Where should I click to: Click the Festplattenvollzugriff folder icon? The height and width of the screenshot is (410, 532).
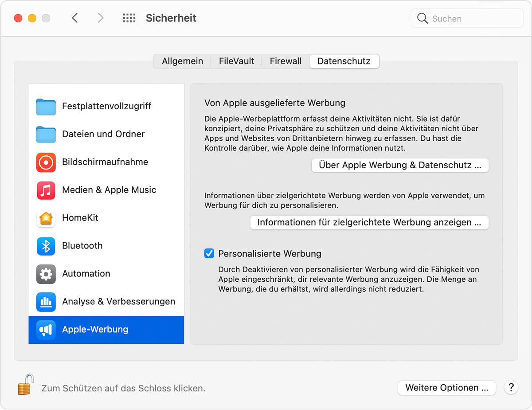tap(46, 106)
